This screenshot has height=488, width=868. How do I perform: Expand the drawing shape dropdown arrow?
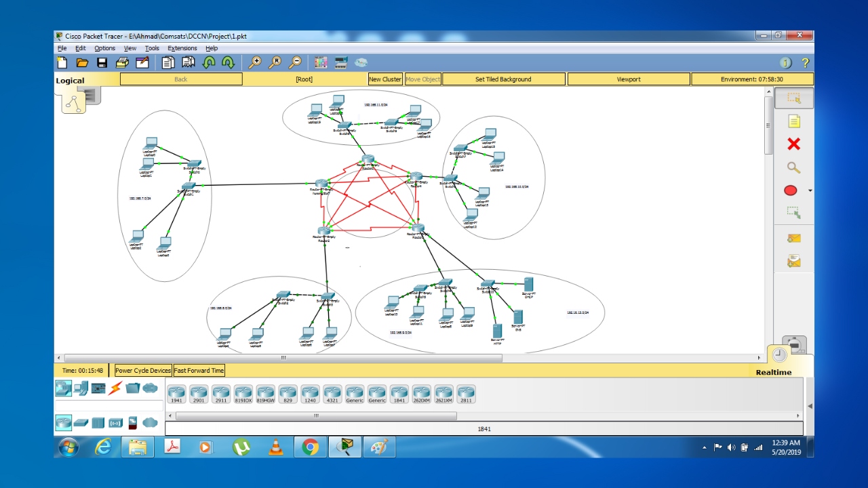(810, 191)
